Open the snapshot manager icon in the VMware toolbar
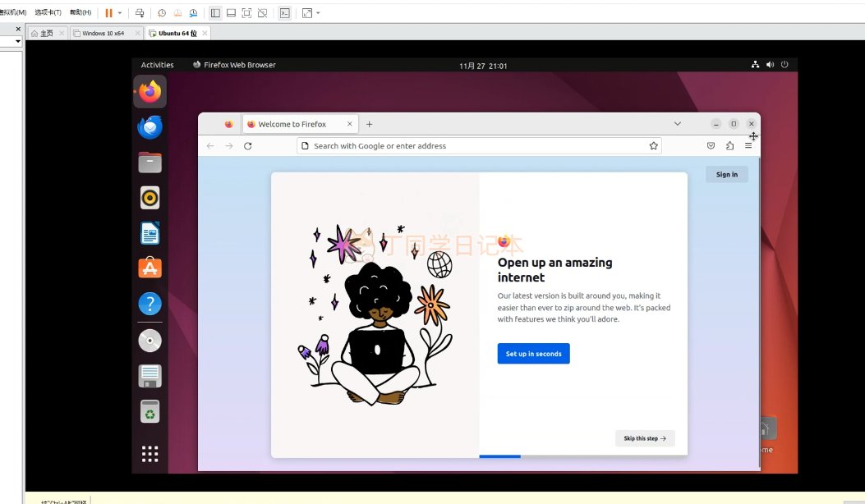 click(x=193, y=12)
